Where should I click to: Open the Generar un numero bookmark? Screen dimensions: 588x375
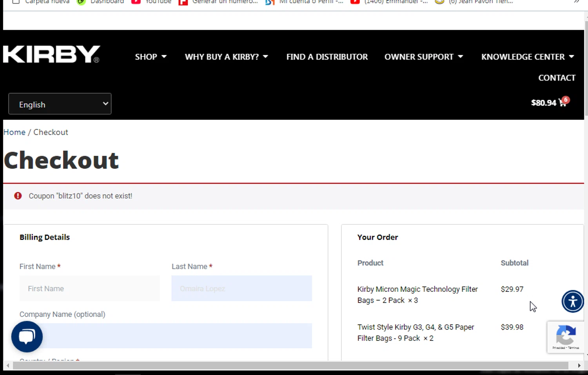pyautogui.click(x=218, y=2)
